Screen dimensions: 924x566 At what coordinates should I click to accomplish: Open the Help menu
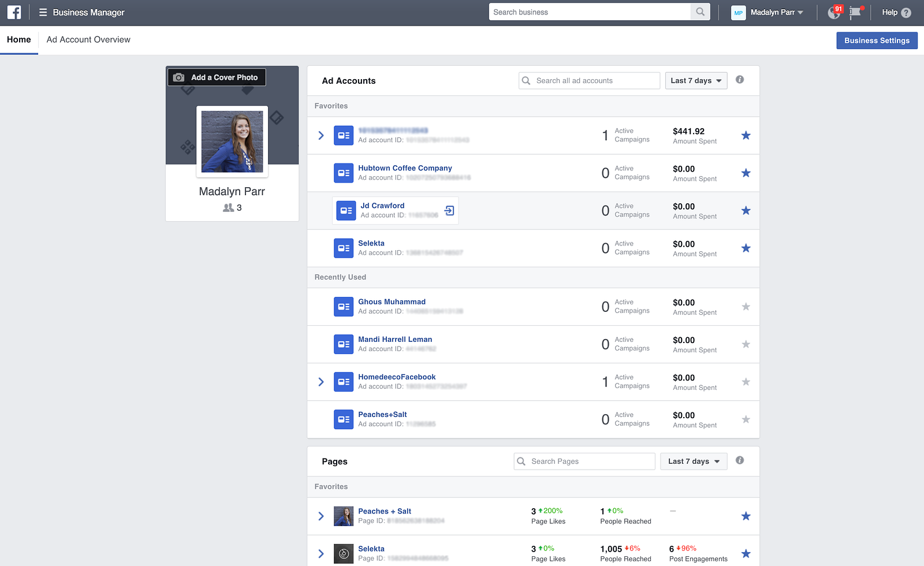(x=896, y=12)
